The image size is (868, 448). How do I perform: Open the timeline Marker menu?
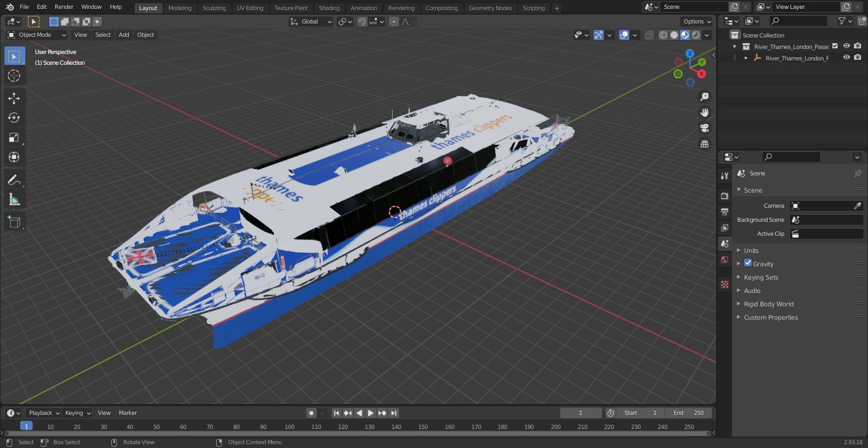[x=128, y=413]
